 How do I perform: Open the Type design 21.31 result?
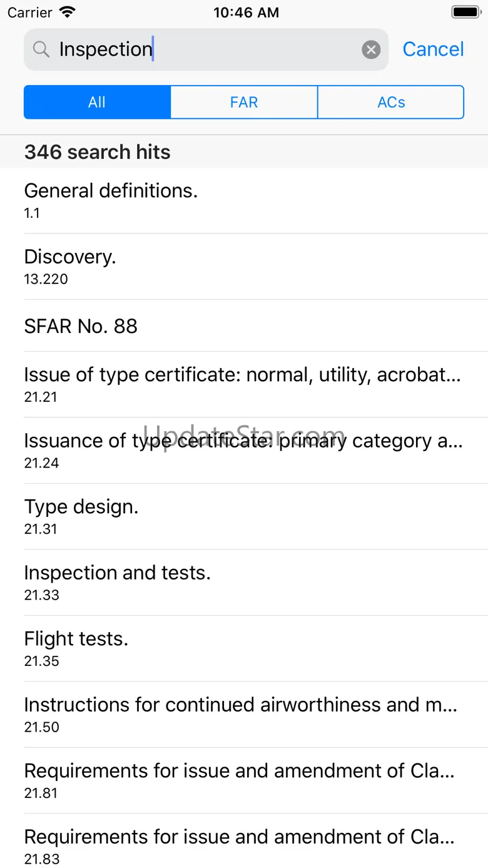click(x=244, y=516)
